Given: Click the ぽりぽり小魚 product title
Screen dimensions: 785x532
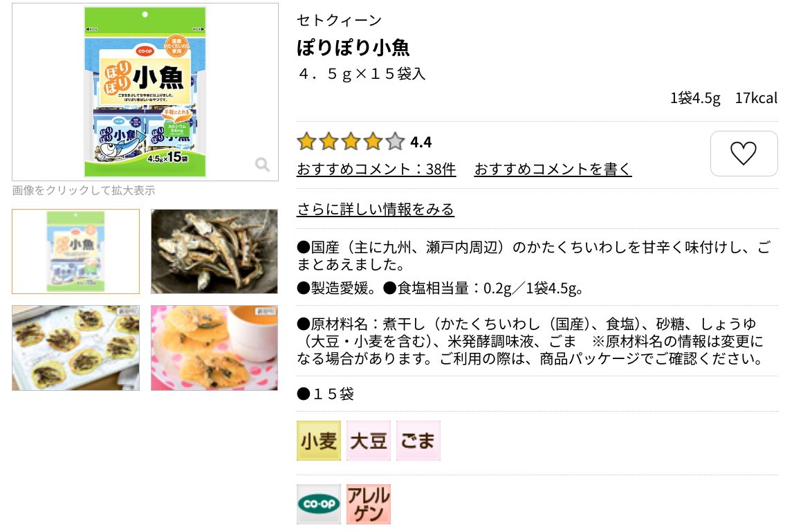Looking at the screenshot, I should tap(353, 48).
